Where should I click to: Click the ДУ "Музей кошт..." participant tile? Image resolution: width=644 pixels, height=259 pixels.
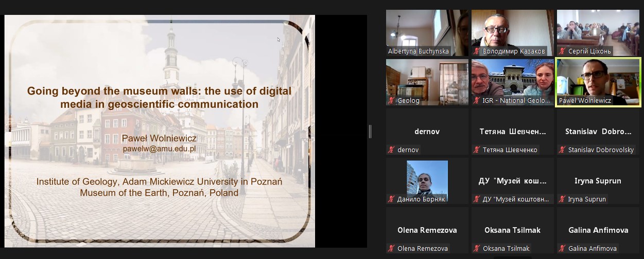(513, 181)
